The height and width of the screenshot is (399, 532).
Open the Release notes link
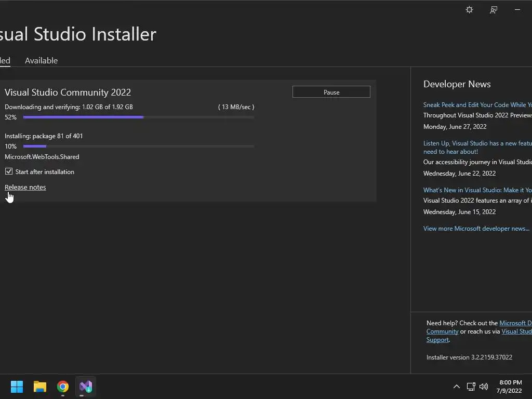point(25,187)
